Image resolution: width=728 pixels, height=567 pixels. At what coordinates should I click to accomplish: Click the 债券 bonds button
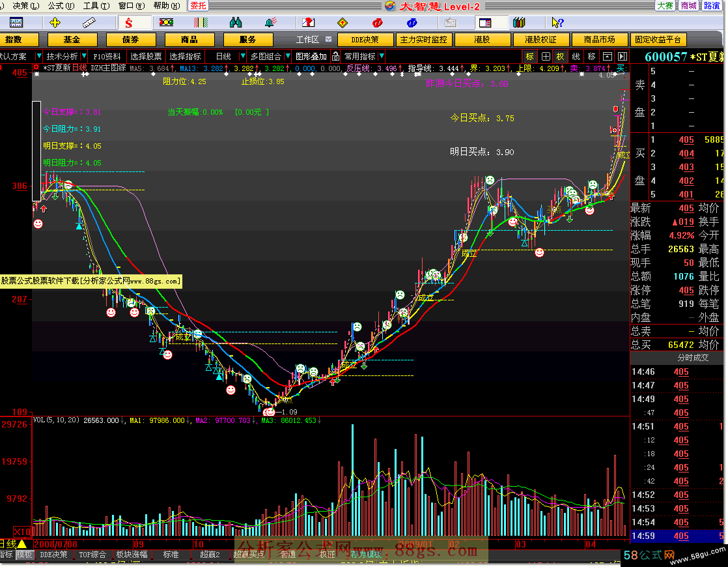click(x=131, y=40)
